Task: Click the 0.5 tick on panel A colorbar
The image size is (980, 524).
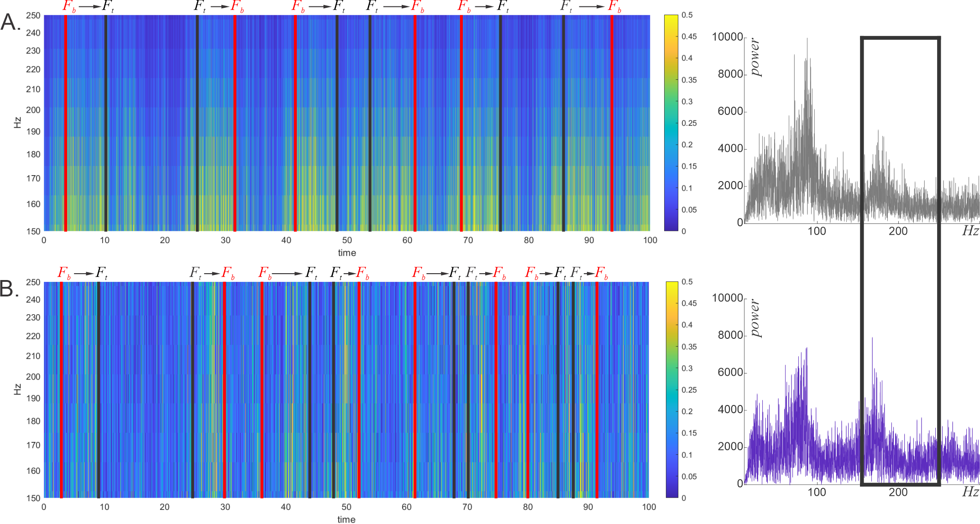Action: (687, 15)
